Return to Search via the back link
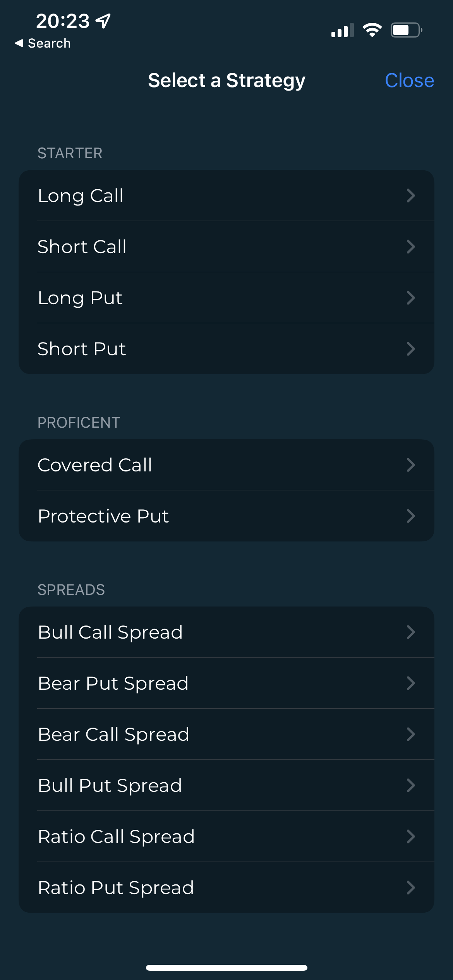 (x=49, y=43)
